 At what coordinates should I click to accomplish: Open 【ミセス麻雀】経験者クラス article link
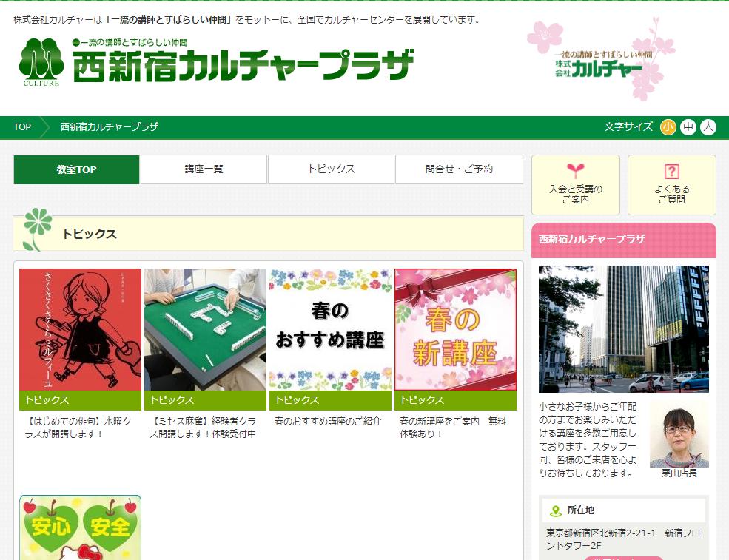click(203, 428)
